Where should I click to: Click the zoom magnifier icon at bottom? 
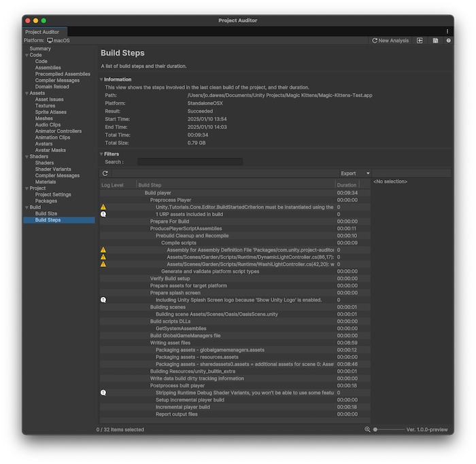[x=368, y=429]
